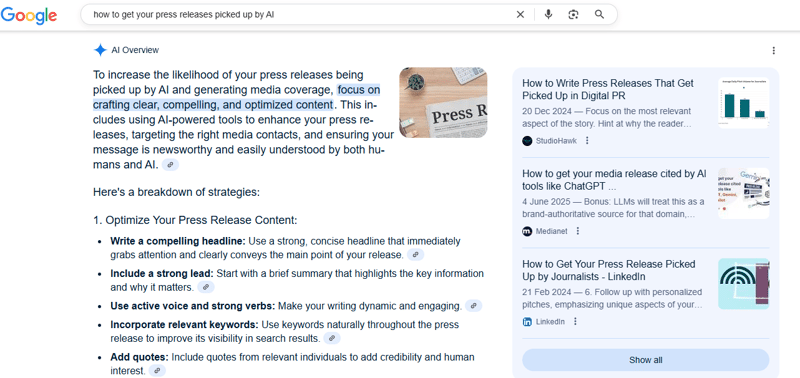Click the 'AI Overview' label
This screenshot has width=800, height=378.
point(135,50)
